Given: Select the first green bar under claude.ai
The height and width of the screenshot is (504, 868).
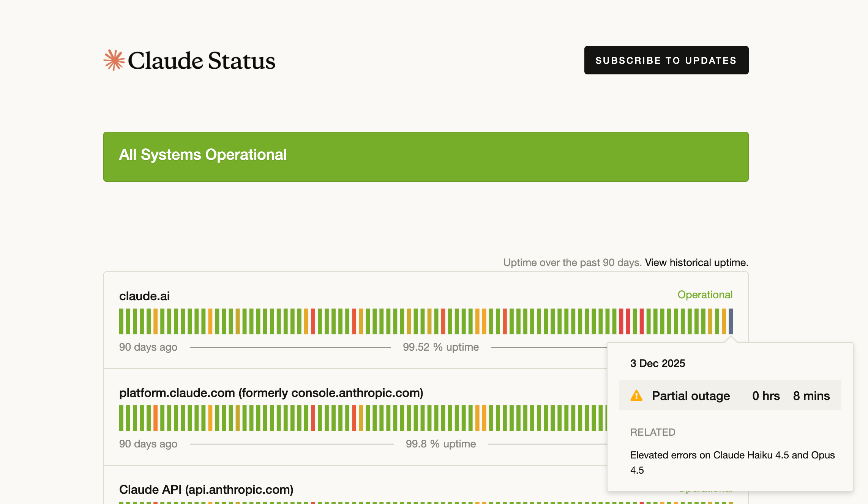Looking at the screenshot, I should coord(122,322).
